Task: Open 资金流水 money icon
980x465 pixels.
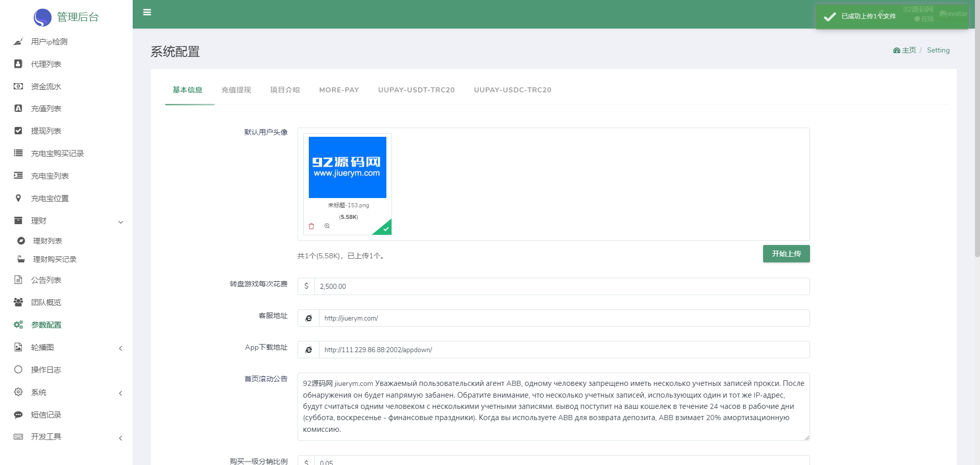Action: click(x=18, y=86)
